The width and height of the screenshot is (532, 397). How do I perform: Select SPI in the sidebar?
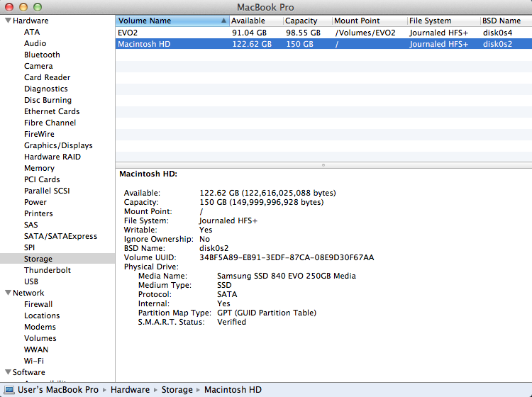(x=30, y=247)
